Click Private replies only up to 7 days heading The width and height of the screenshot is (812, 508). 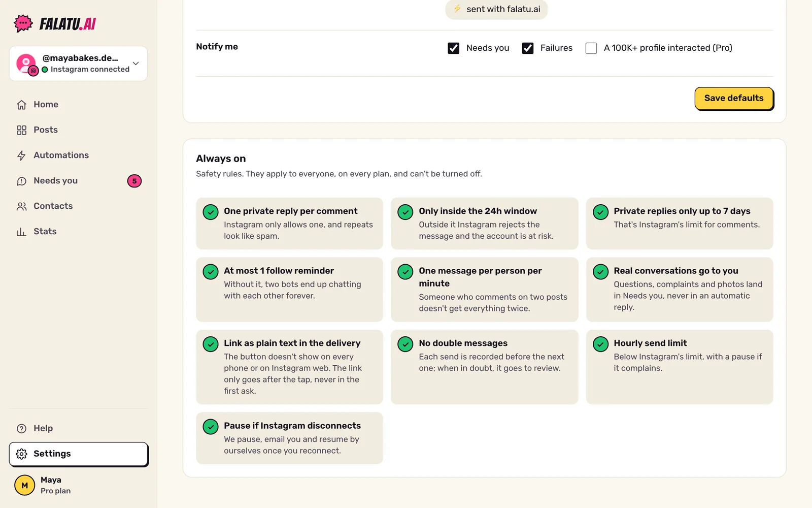[x=682, y=211]
